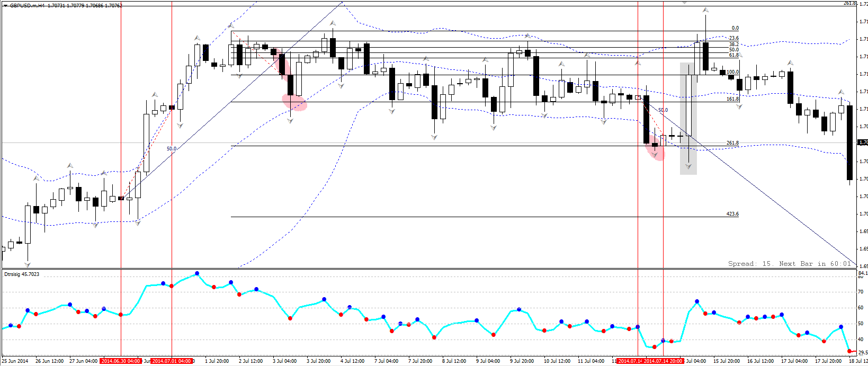Select the Fibonacci 100.0 level label
This screenshot has height=366, width=868.
732,72
